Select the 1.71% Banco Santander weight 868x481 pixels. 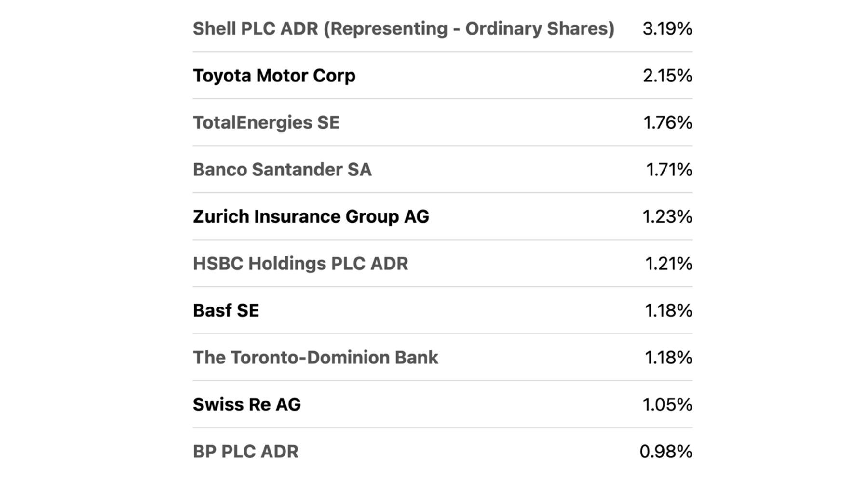pyautogui.click(x=668, y=170)
